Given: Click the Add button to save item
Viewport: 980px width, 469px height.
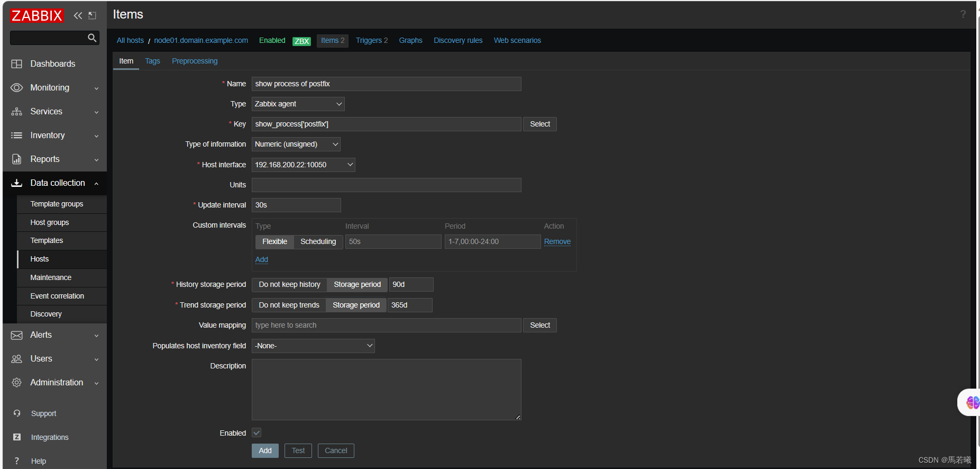Looking at the screenshot, I should [265, 450].
